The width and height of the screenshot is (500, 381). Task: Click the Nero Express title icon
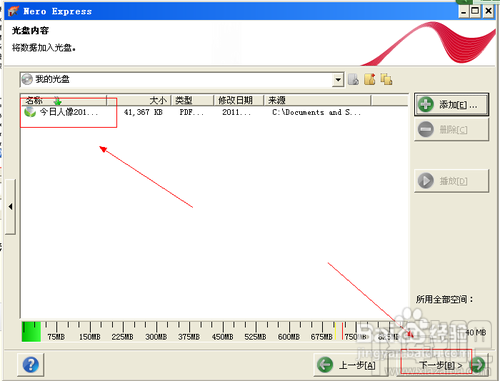point(13,11)
